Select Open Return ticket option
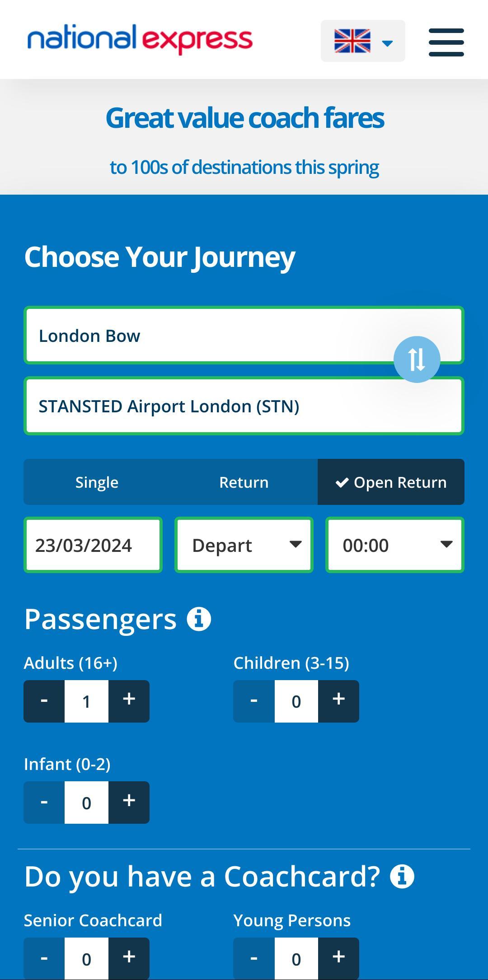This screenshot has height=980, width=488. pos(391,482)
